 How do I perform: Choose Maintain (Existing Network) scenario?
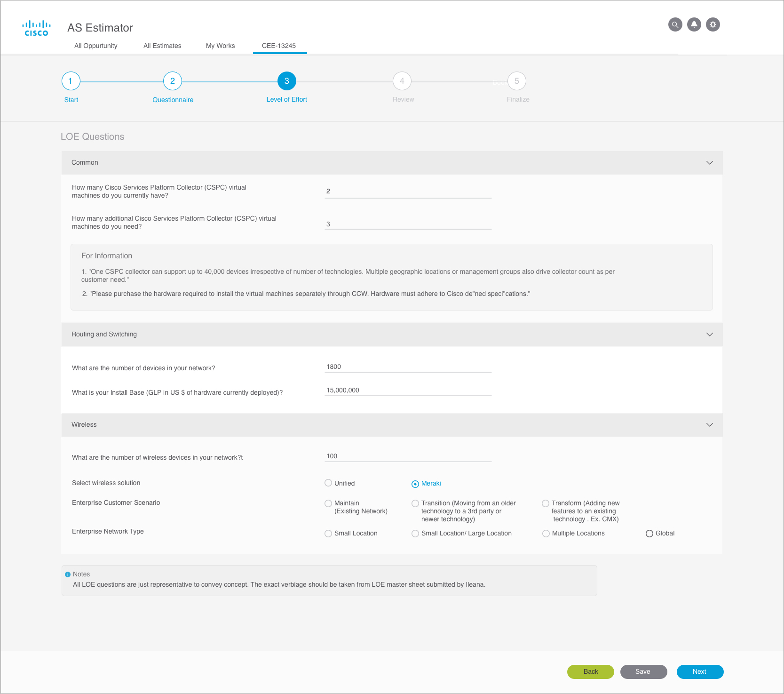pyautogui.click(x=328, y=503)
